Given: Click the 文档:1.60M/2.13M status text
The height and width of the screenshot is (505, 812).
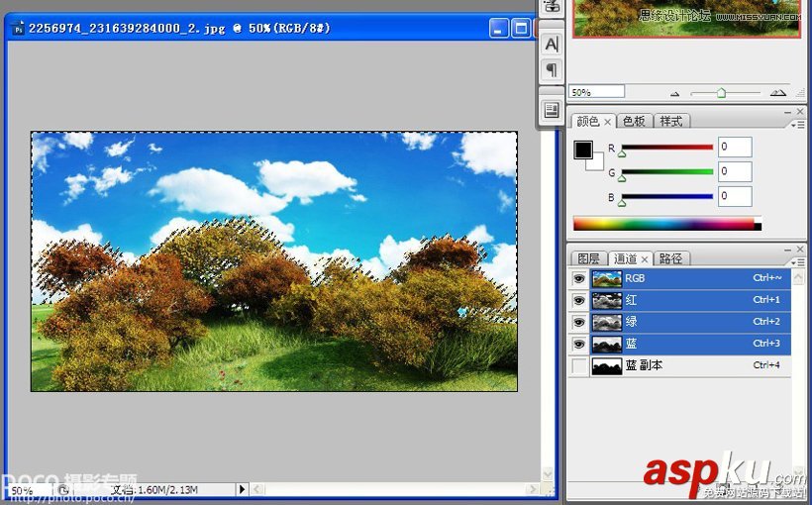Looking at the screenshot, I should point(154,489).
